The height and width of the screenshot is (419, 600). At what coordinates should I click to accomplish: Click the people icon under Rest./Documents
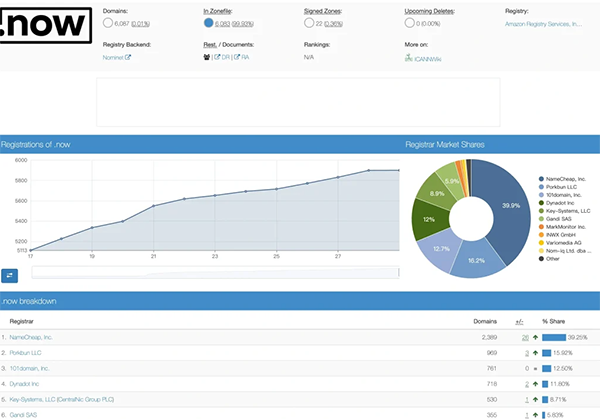206,58
